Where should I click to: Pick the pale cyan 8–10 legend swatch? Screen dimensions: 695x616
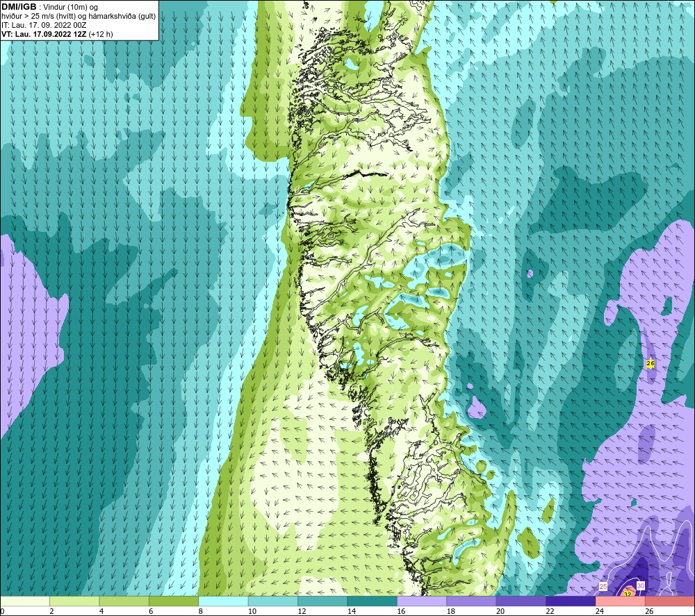pyautogui.click(x=223, y=601)
